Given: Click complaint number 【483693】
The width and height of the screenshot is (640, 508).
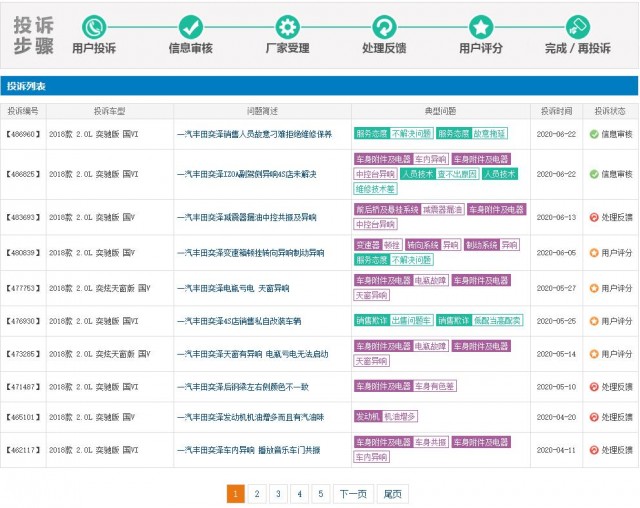Looking at the screenshot, I should (x=23, y=217).
